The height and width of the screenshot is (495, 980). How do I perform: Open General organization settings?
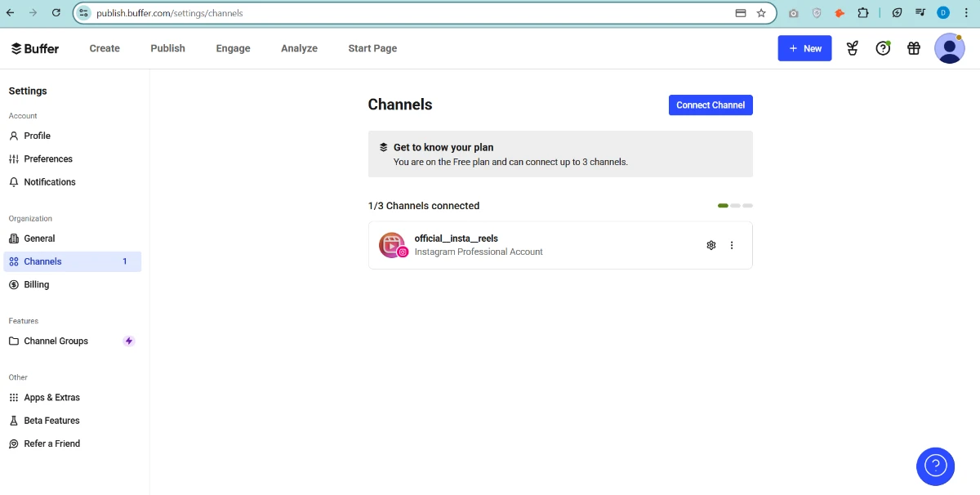click(x=72, y=239)
